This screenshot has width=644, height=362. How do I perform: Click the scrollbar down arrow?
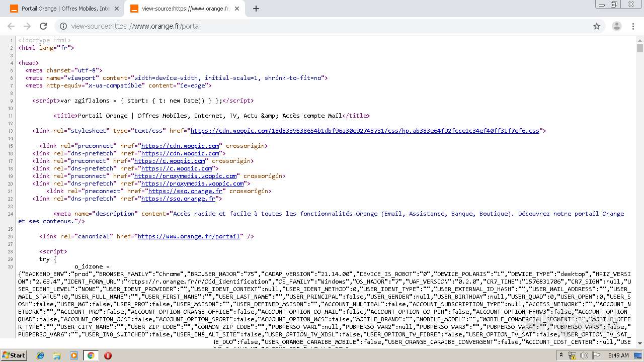point(640,343)
